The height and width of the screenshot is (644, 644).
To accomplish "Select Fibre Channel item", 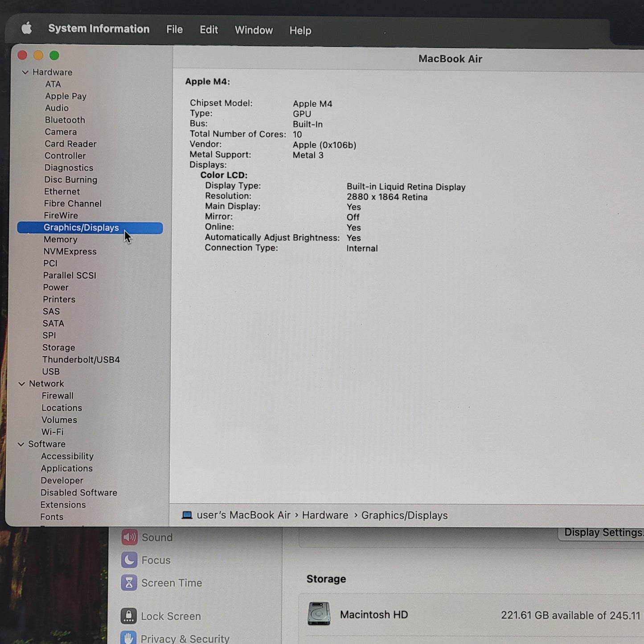I will click(73, 204).
